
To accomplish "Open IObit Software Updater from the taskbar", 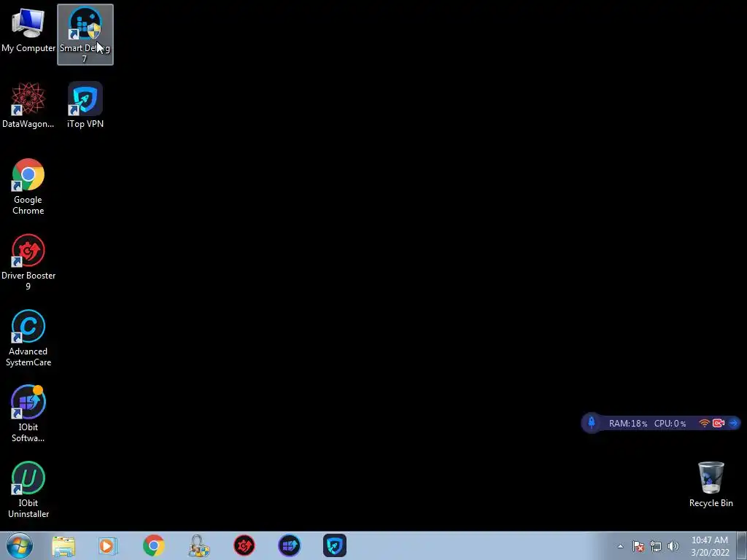I will 289,545.
